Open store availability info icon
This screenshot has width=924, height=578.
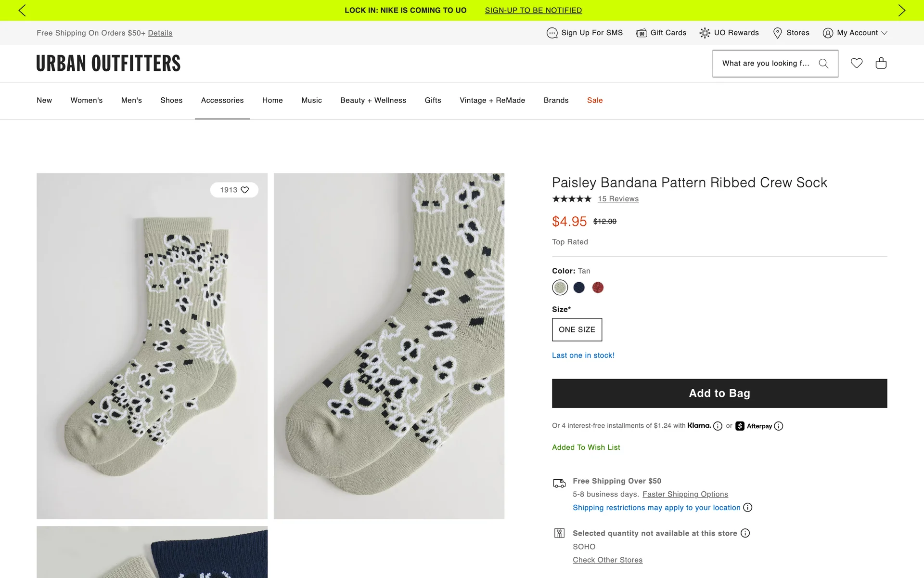[x=745, y=533]
